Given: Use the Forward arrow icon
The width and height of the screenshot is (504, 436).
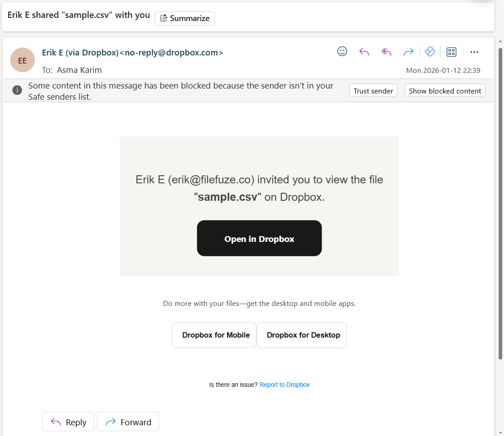Looking at the screenshot, I should tap(408, 52).
